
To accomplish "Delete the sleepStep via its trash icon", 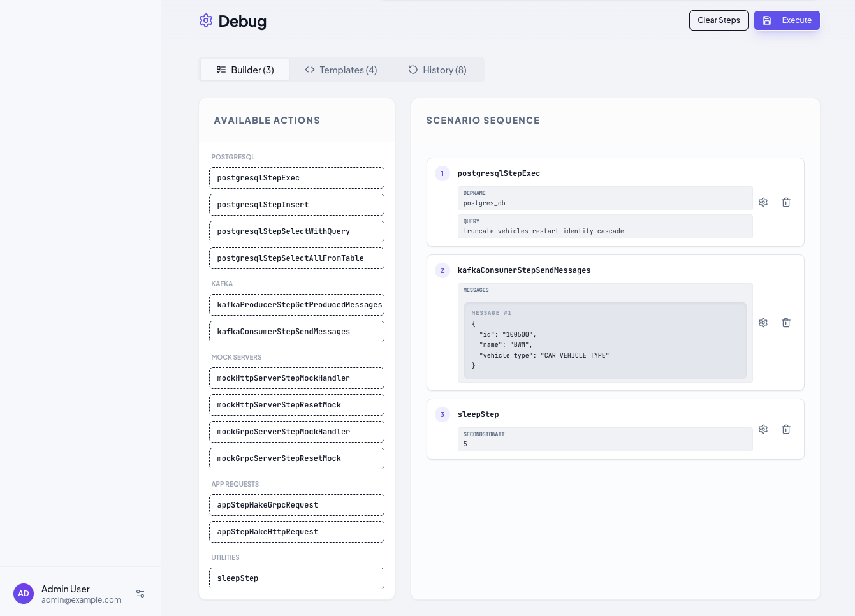I will tap(786, 429).
